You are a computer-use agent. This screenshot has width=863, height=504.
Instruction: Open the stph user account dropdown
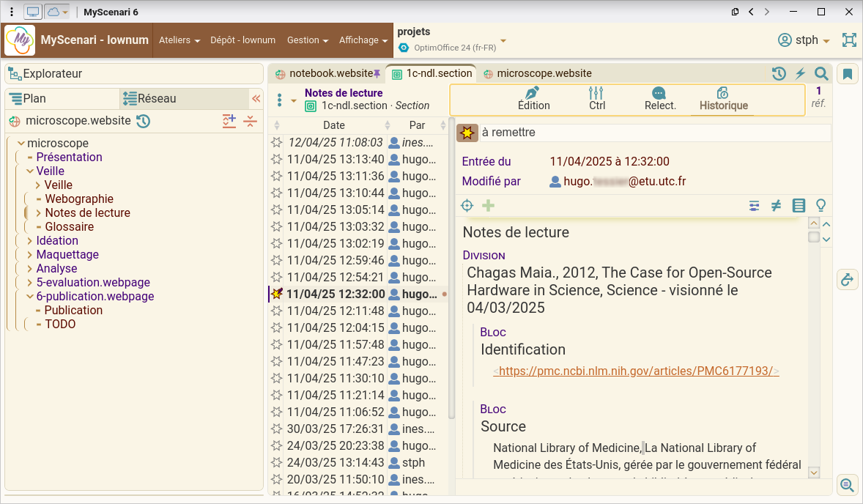804,40
